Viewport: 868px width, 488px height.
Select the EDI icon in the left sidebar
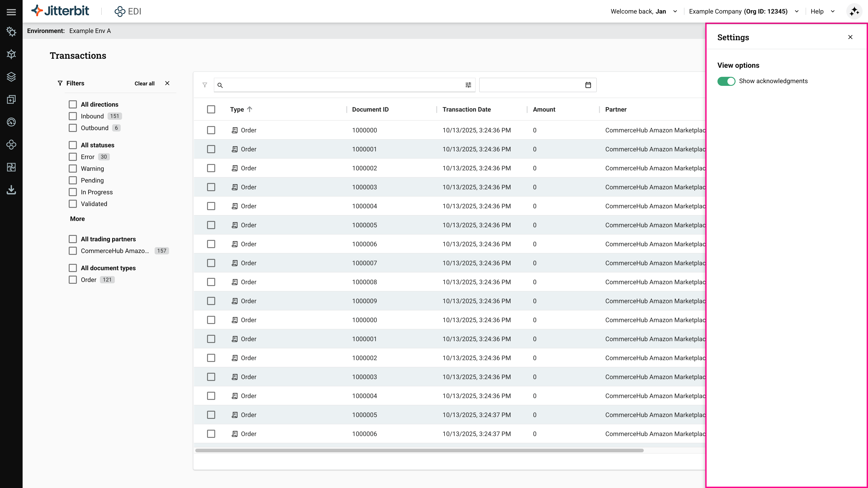tap(11, 145)
